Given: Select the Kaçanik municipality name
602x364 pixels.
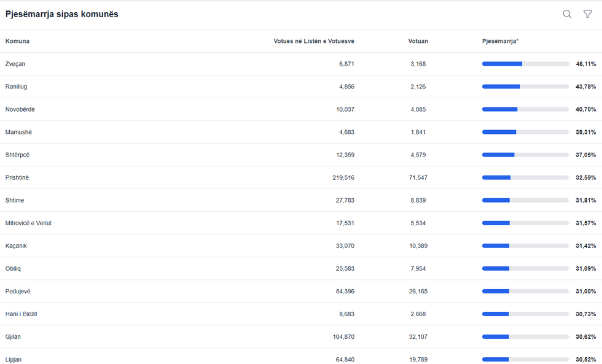Looking at the screenshot, I should tap(16, 246).
